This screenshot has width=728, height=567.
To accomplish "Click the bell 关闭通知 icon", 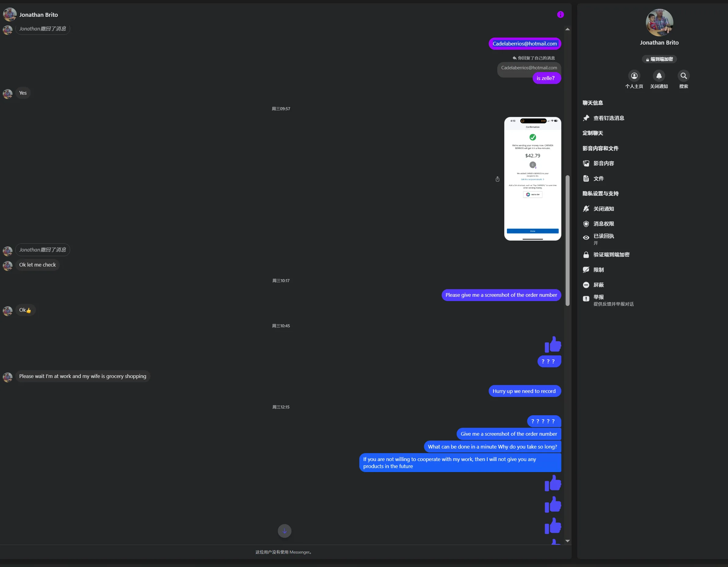I will tap(659, 76).
